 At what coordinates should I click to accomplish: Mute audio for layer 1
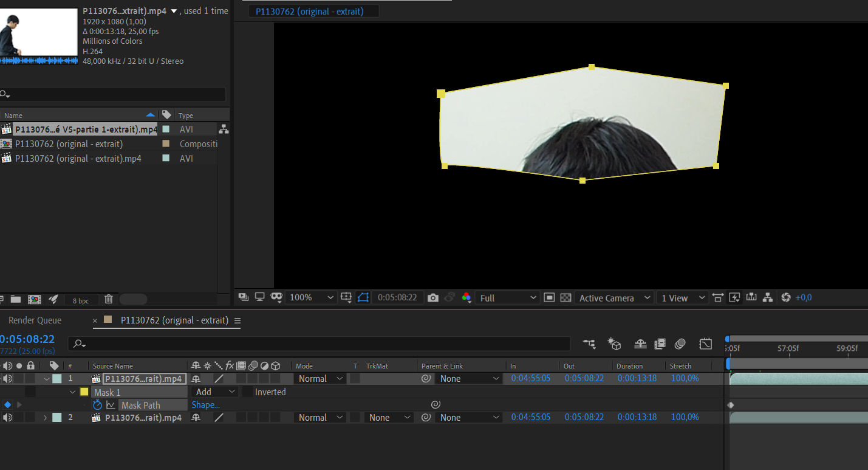tap(7, 379)
